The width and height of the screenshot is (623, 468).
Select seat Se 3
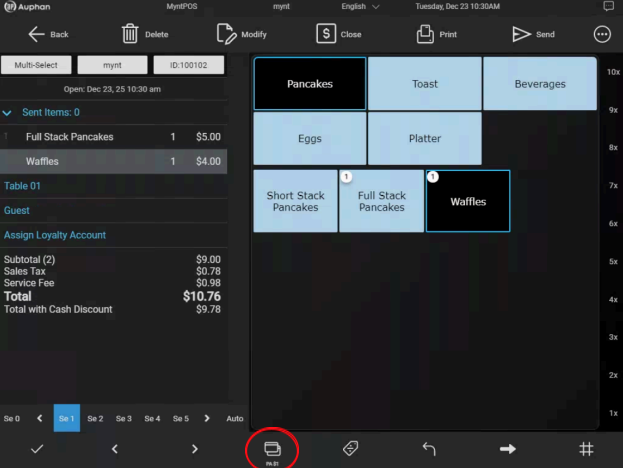(x=124, y=418)
